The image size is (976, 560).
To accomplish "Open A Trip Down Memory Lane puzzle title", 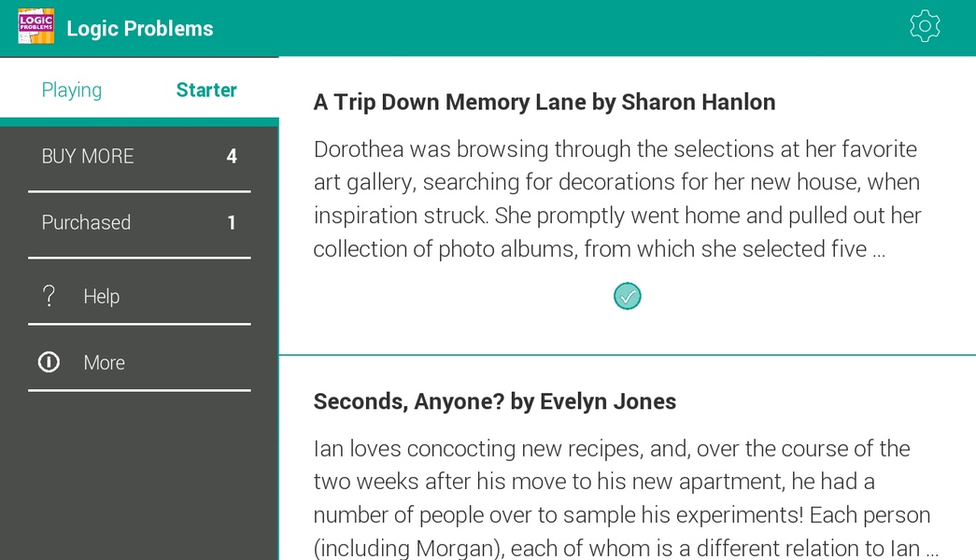I will pyautogui.click(x=545, y=102).
